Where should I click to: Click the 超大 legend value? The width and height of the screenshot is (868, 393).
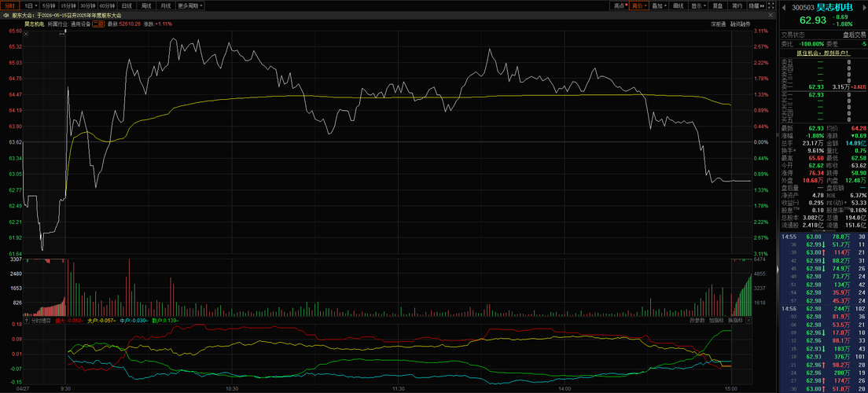pyautogui.click(x=68, y=321)
